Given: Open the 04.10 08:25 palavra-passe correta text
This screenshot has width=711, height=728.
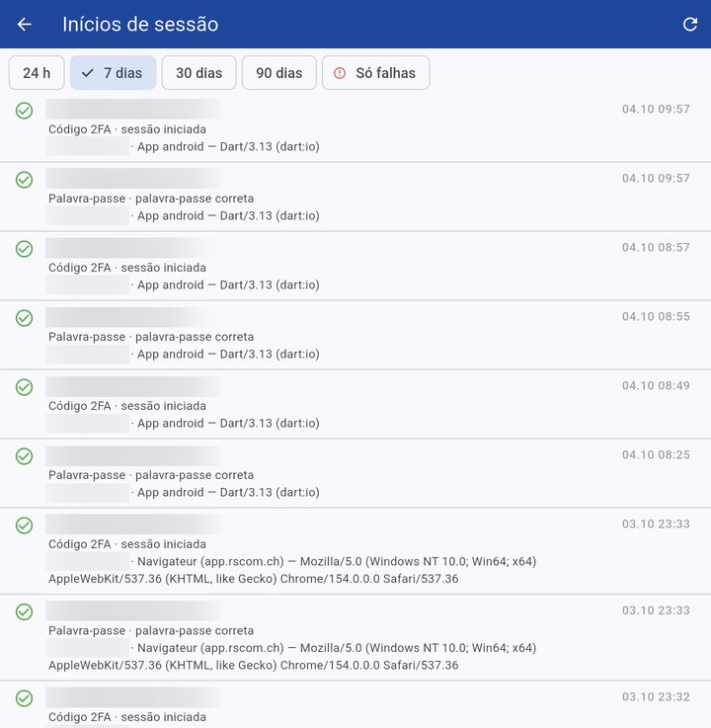Looking at the screenshot, I should tap(151, 475).
